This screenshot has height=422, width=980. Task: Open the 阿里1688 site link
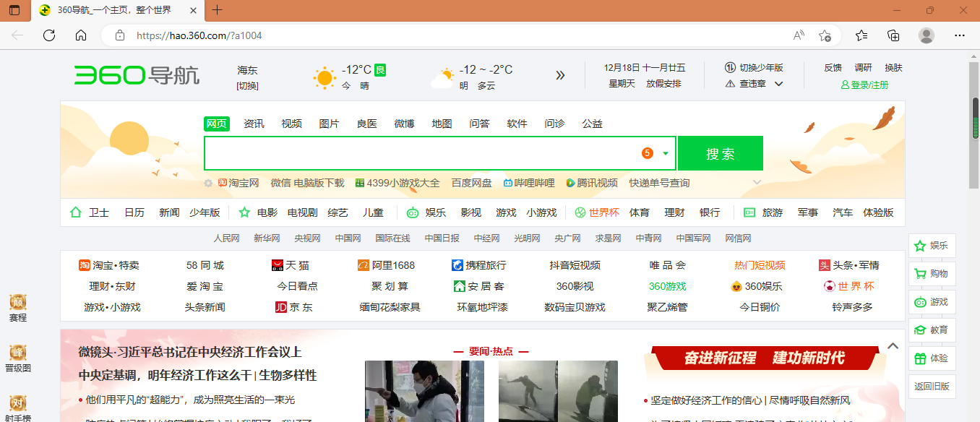(x=386, y=265)
